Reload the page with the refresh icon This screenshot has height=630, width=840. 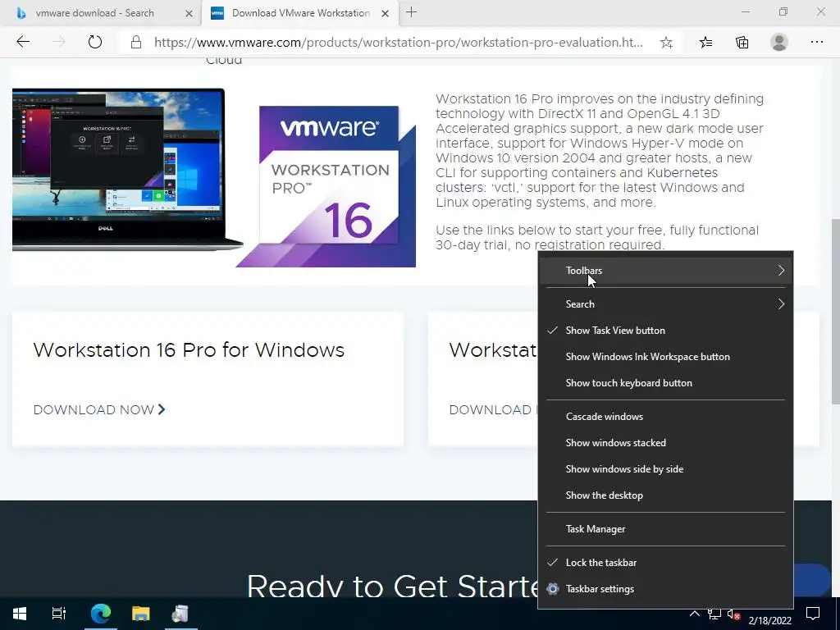[x=95, y=42]
